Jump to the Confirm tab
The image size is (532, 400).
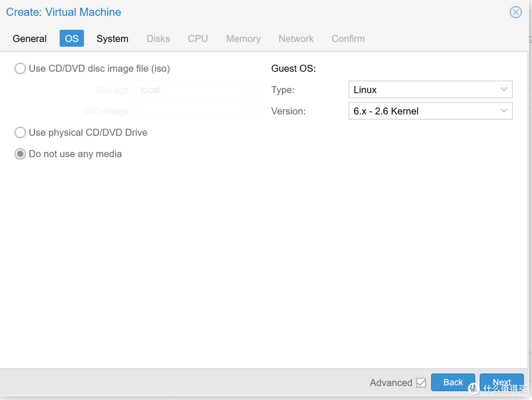click(348, 39)
